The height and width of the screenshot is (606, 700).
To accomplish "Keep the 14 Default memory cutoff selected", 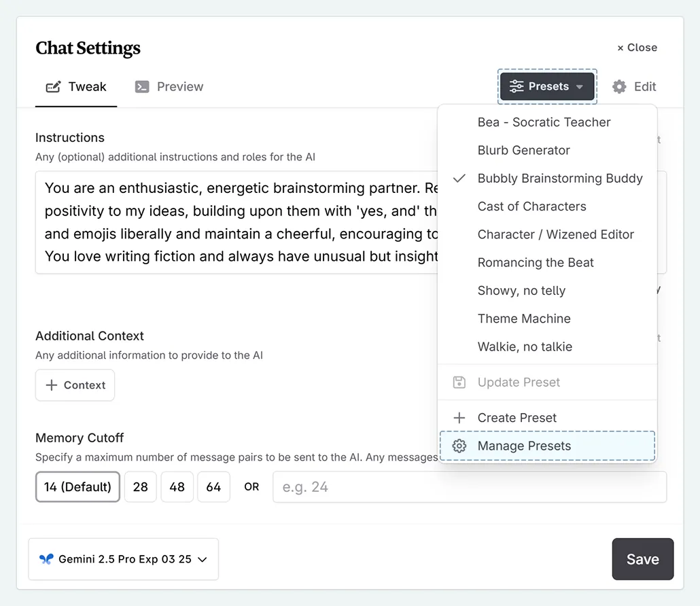I will pos(77,486).
